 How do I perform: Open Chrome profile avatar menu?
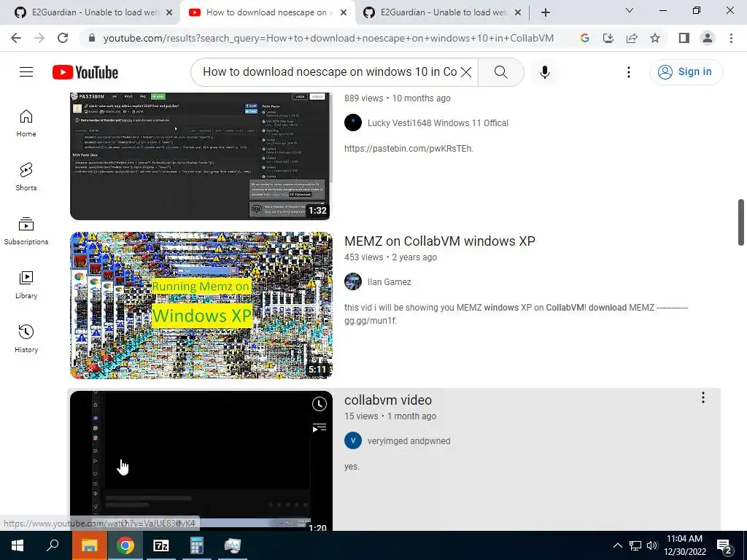(x=708, y=38)
